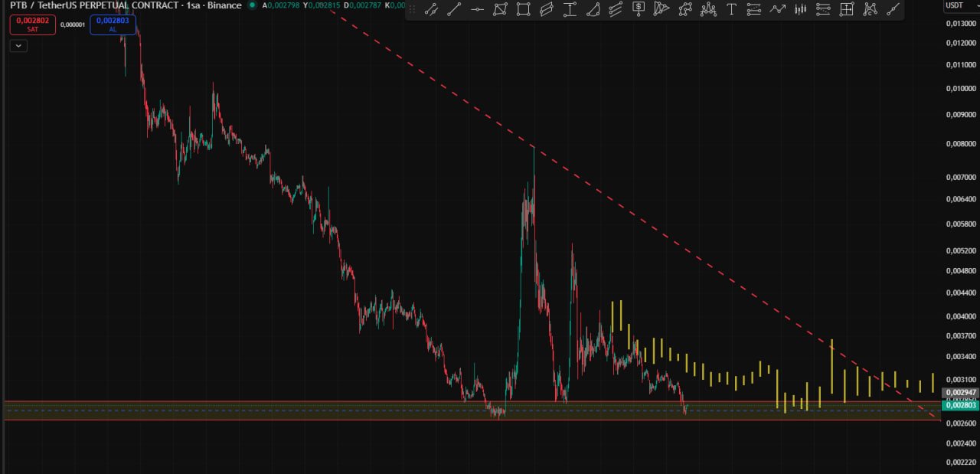This screenshot has height=474, width=980.
Task: Select the XABCD Pattern drawing tool
Action: [x=685, y=9]
